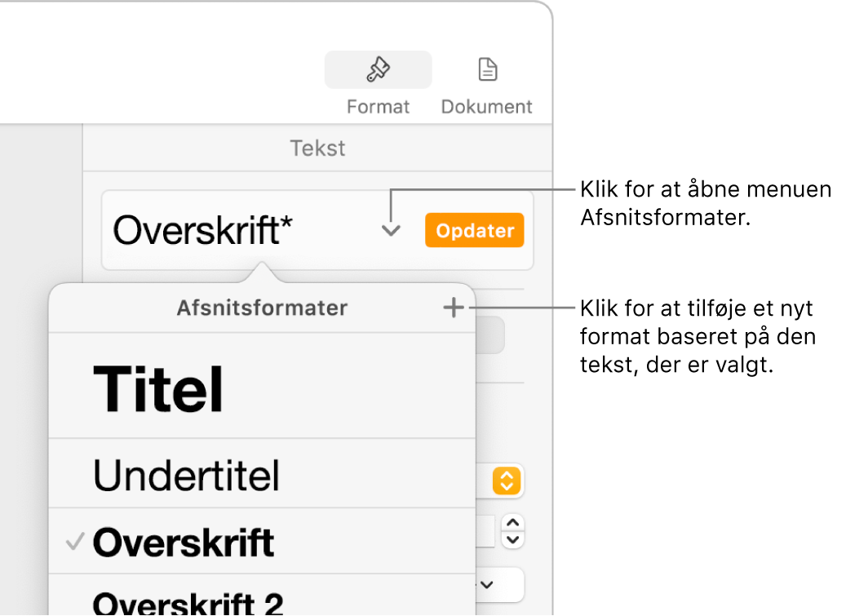Open the Afsnitsformater menu via the Overskrift* chevron
This screenshot has width=846, height=616.
point(391,231)
